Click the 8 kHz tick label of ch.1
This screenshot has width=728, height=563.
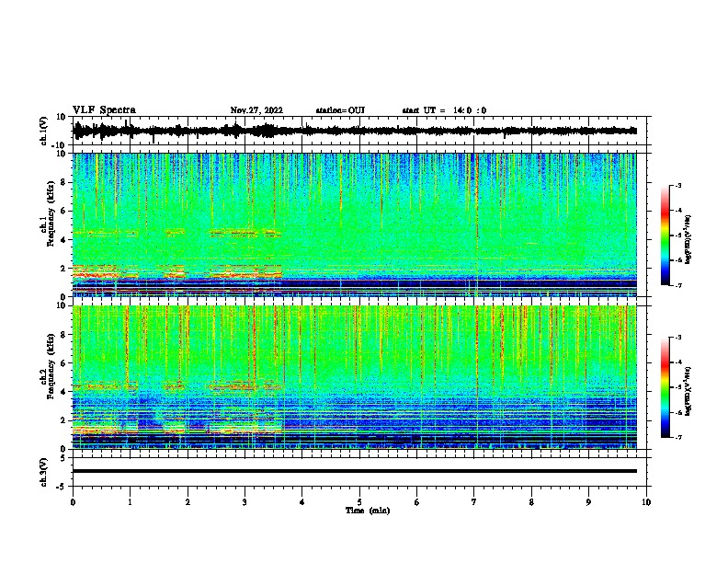[63, 182]
